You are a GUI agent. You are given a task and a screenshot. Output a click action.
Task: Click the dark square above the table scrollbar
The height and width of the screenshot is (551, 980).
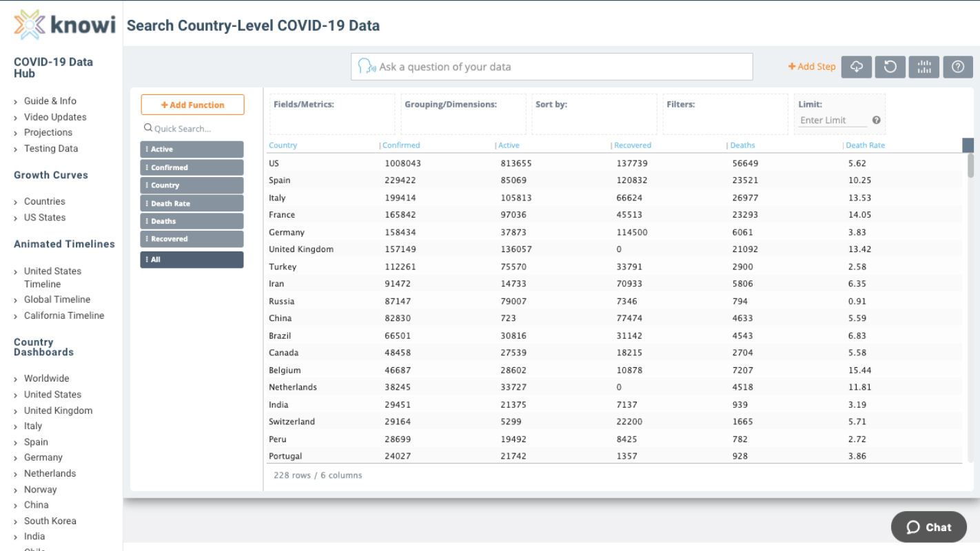968,145
